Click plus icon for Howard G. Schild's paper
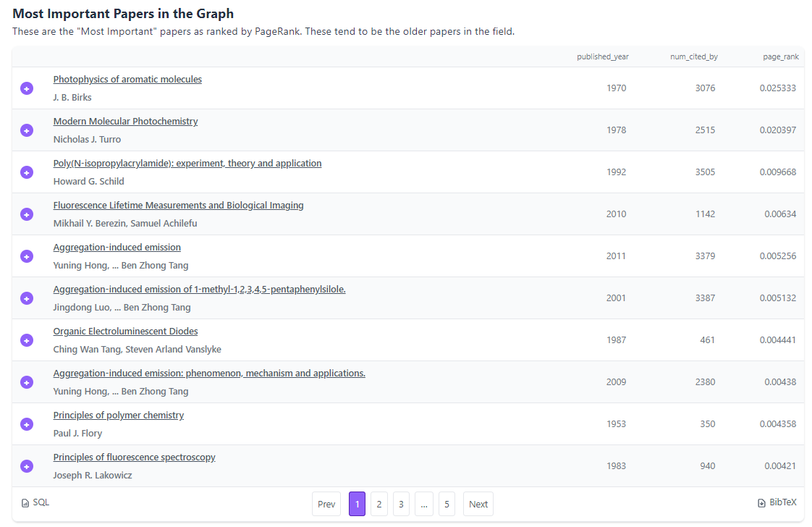 (x=27, y=172)
